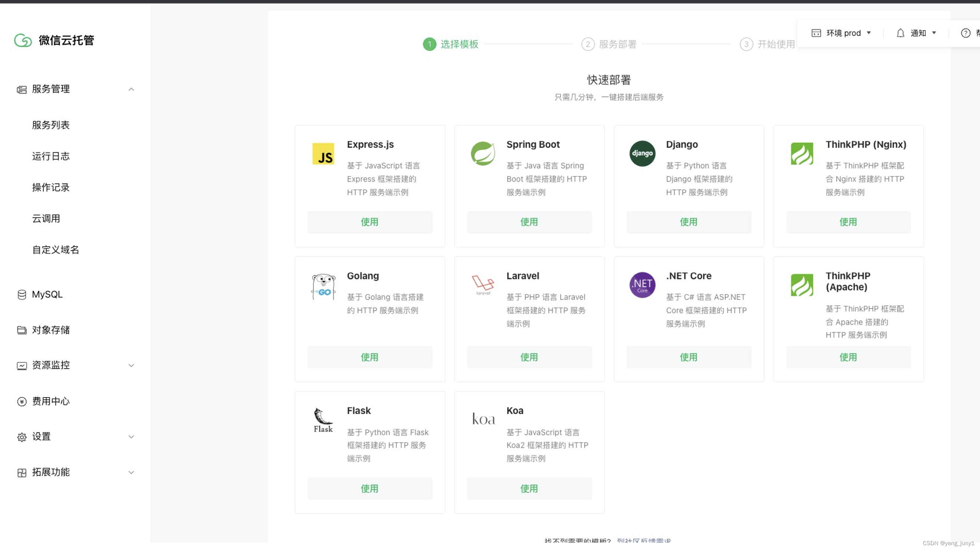The height and width of the screenshot is (550, 980).
Task: Click the Spring Boot leaf logo
Action: [x=483, y=153]
